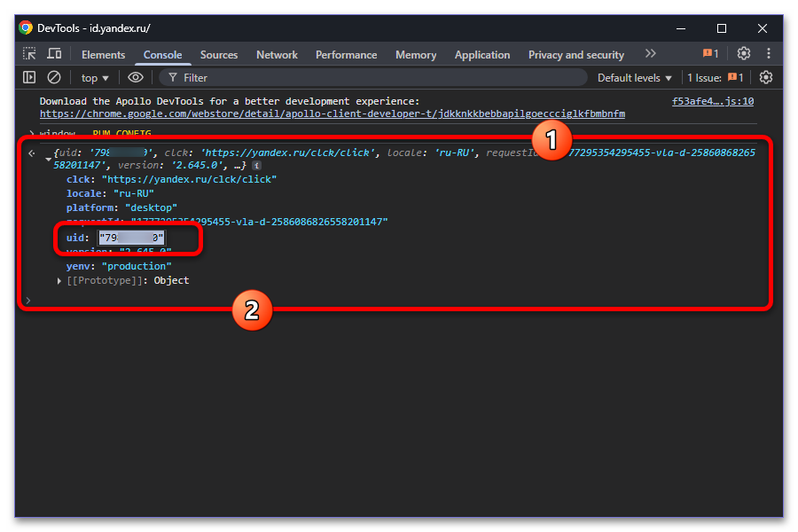Switch to the Console tab
Image resolution: width=798 pixels, height=532 pixels.
162,55
